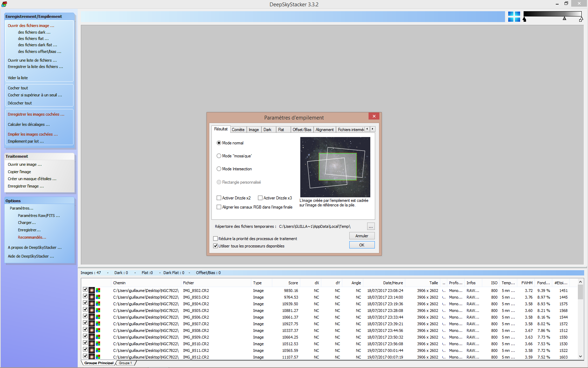The height and width of the screenshot is (368, 588).
Task: Open the Image tab in dialog
Action: click(x=254, y=130)
